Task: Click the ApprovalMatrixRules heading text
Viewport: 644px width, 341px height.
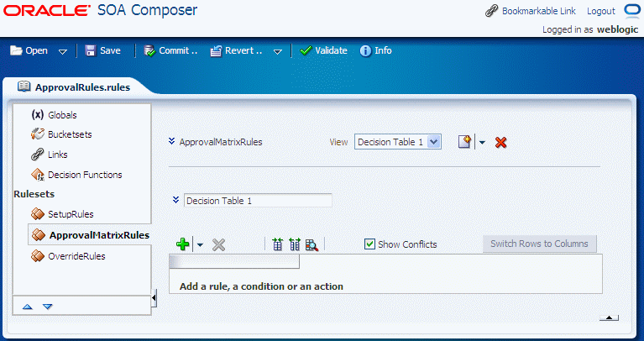Action: point(221,142)
